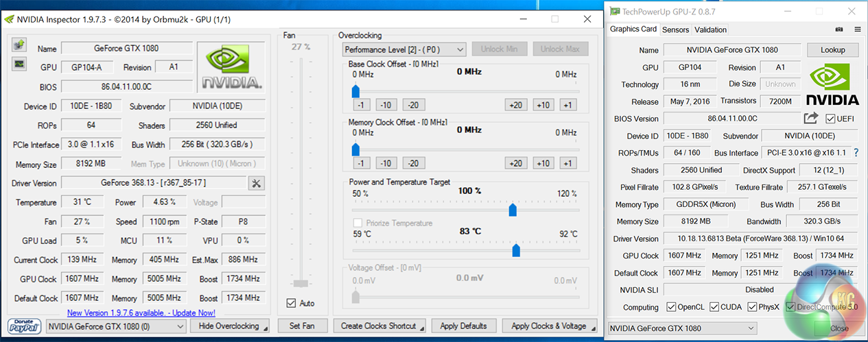
Task: Click the Apply Clocks & Voltage button
Action: pos(549,326)
